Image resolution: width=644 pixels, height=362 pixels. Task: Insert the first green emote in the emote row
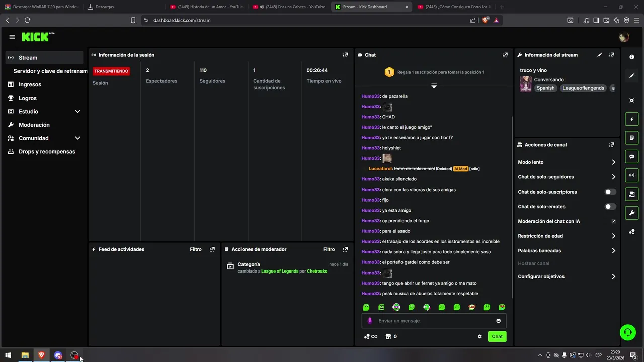366,307
